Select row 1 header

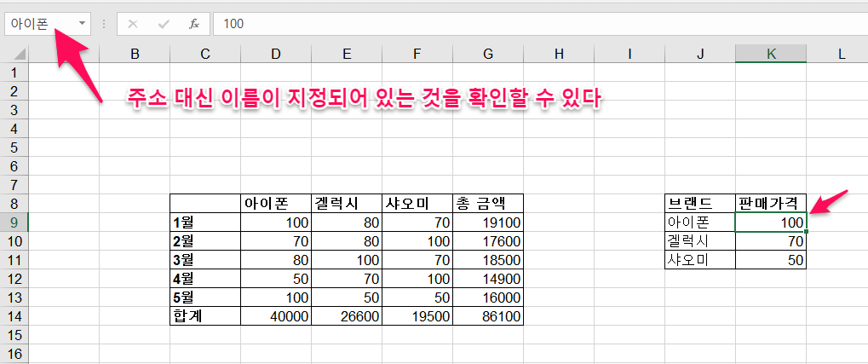14,72
